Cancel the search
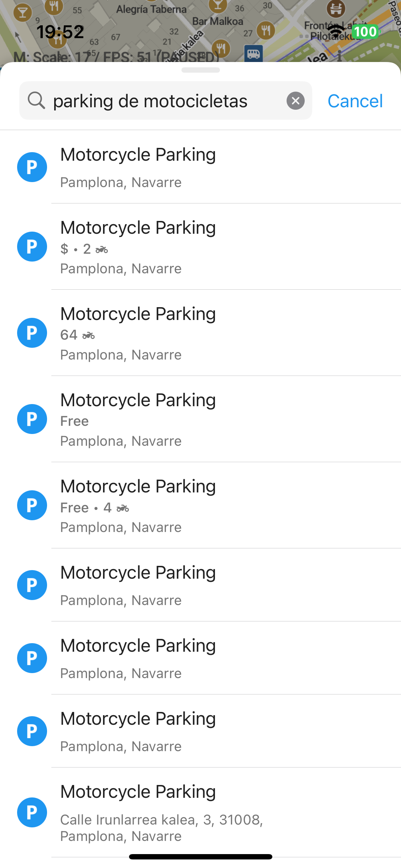 pos(355,101)
